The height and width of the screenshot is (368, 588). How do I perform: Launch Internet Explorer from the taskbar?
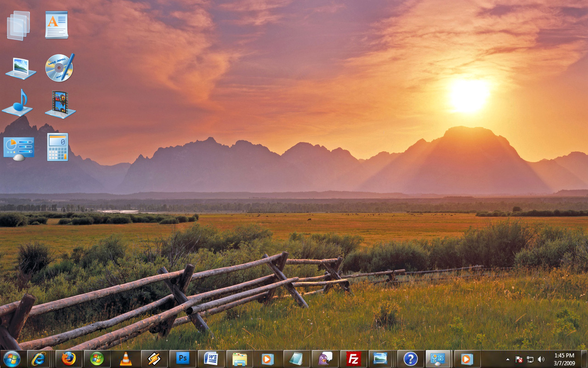coord(39,358)
